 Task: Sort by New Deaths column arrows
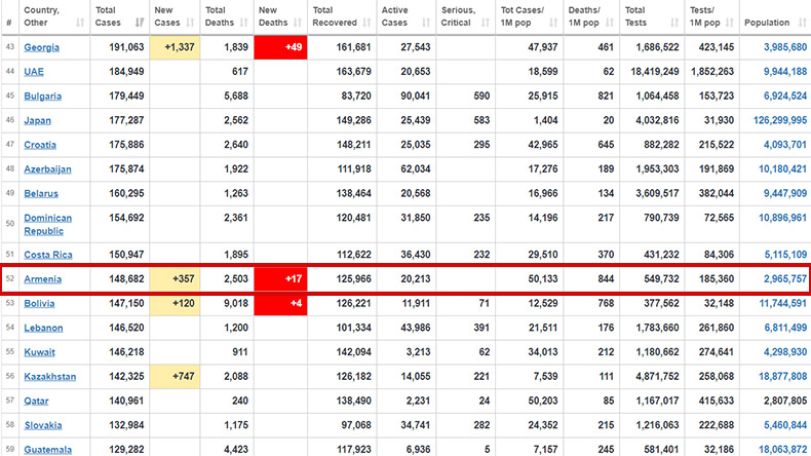click(x=297, y=22)
